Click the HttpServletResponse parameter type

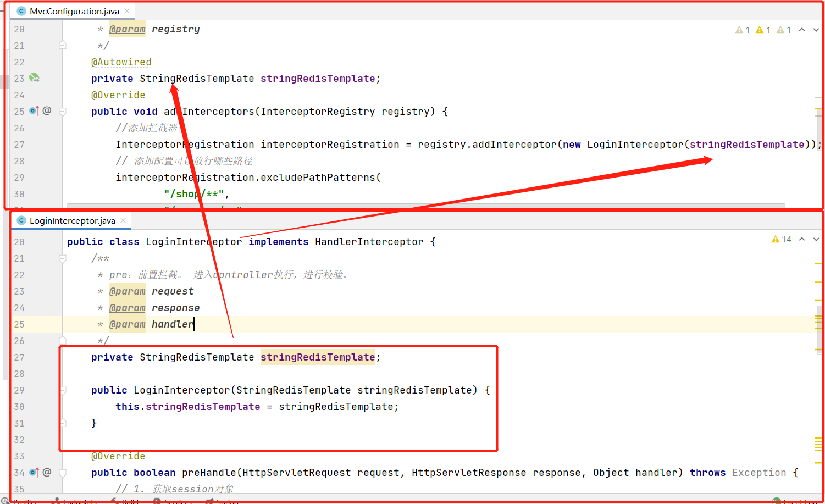[469, 473]
